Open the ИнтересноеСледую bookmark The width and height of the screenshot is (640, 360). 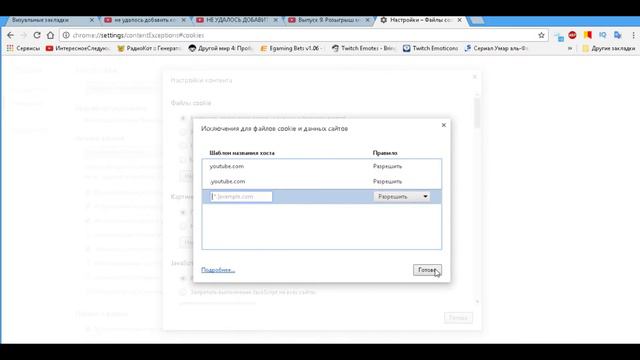[78, 48]
